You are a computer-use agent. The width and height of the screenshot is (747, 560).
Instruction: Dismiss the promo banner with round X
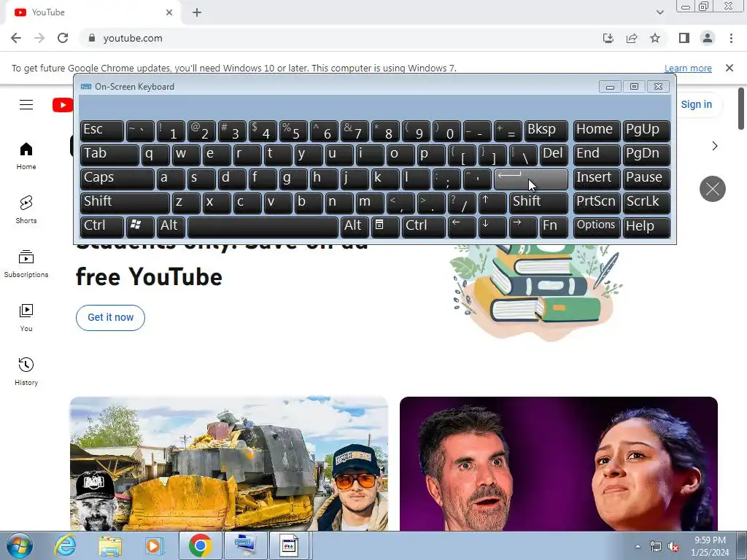point(712,189)
